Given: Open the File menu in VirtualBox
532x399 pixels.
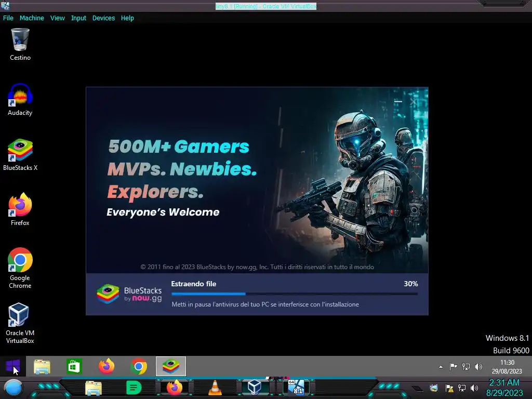Looking at the screenshot, I should point(8,18).
